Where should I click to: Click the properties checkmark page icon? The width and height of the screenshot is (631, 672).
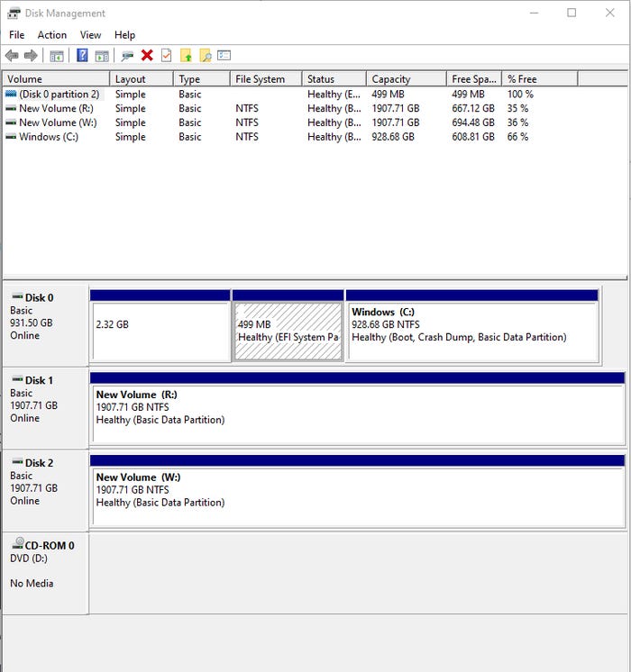tap(167, 55)
